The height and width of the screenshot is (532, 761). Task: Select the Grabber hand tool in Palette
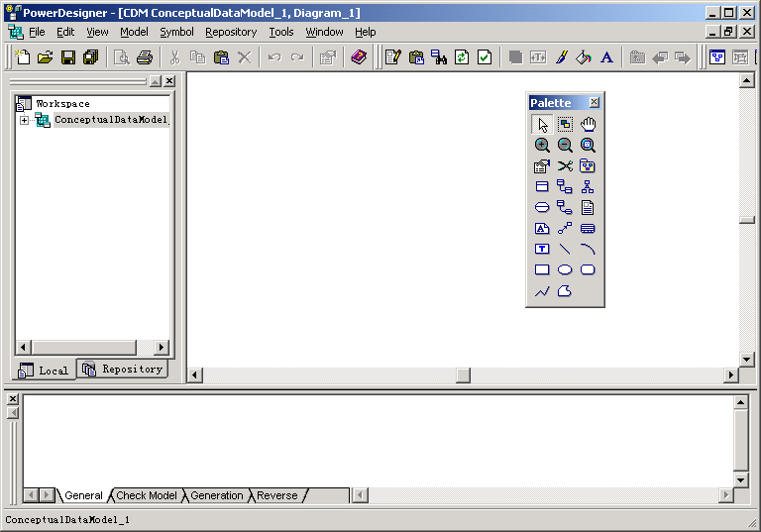[x=588, y=124]
